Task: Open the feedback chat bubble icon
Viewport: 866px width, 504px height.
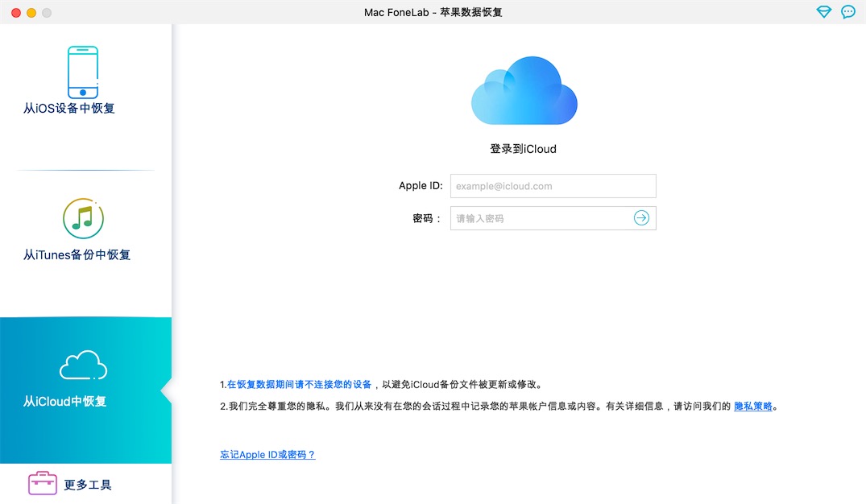Action: point(847,11)
